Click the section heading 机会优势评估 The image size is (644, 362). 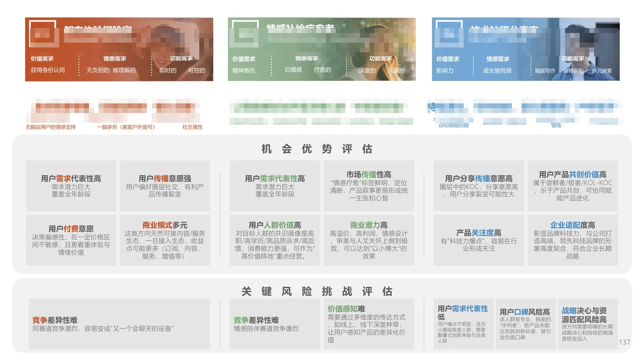317,149
